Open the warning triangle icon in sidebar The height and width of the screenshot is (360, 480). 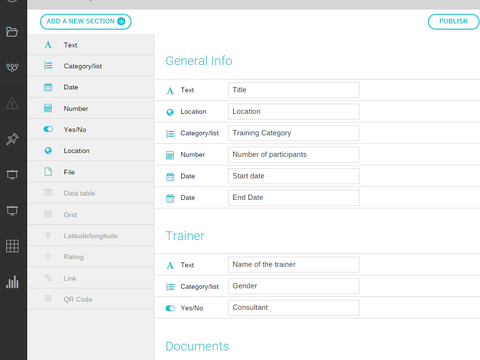coord(12,103)
